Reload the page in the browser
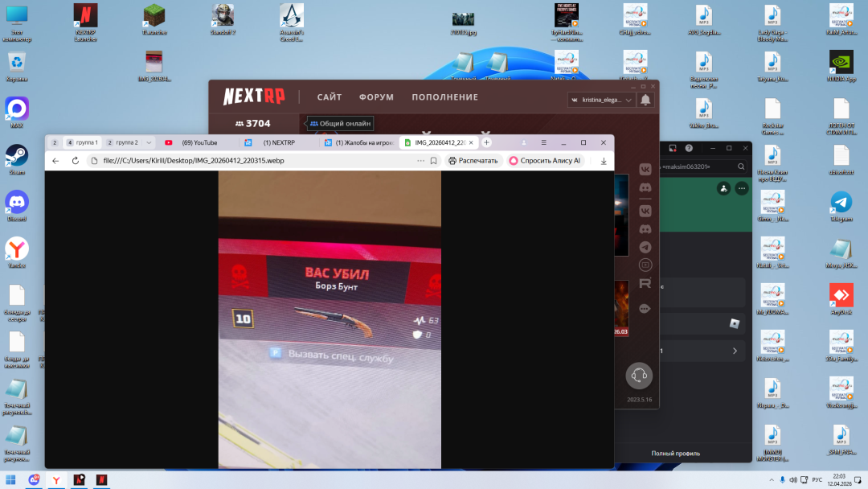 (x=75, y=161)
